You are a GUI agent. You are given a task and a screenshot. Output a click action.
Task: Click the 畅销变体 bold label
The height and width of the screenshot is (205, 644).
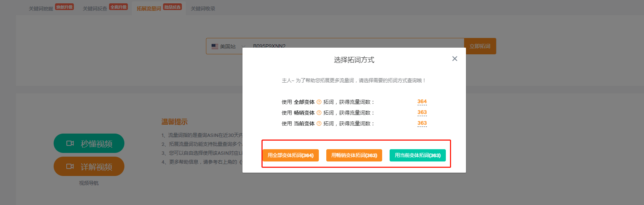304,113
